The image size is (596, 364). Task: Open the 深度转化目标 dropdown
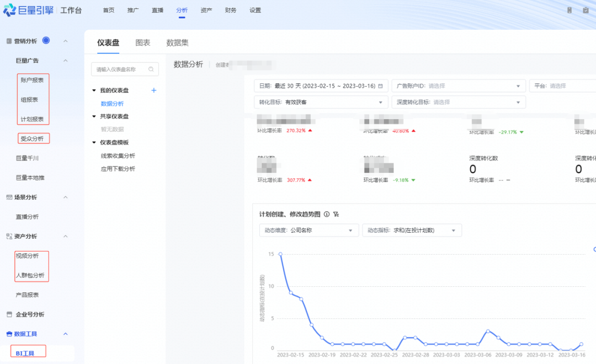[459, 102]
